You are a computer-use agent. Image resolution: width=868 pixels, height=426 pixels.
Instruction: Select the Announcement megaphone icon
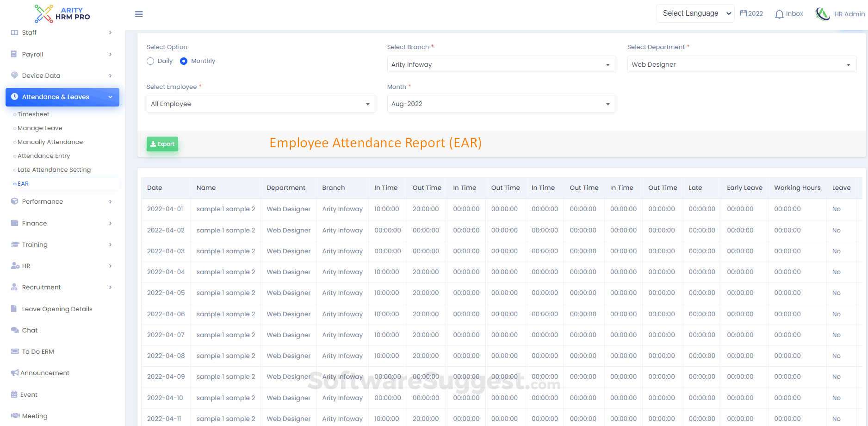pyautogui.click(x=14, y=373)
